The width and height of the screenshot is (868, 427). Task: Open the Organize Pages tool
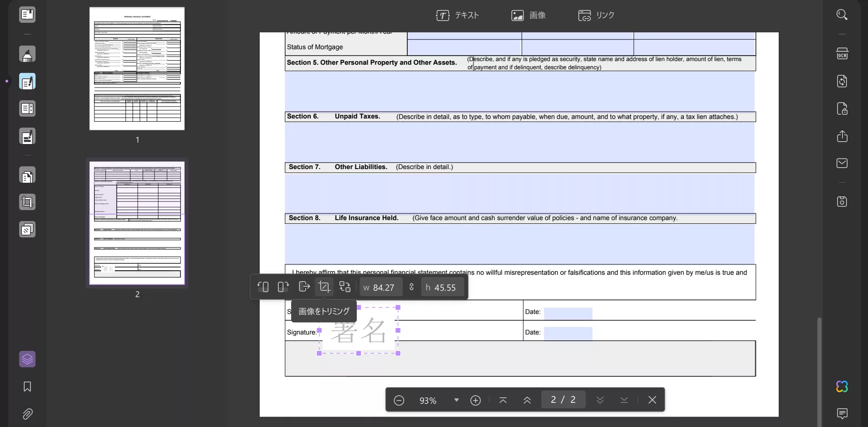(27, 175)
